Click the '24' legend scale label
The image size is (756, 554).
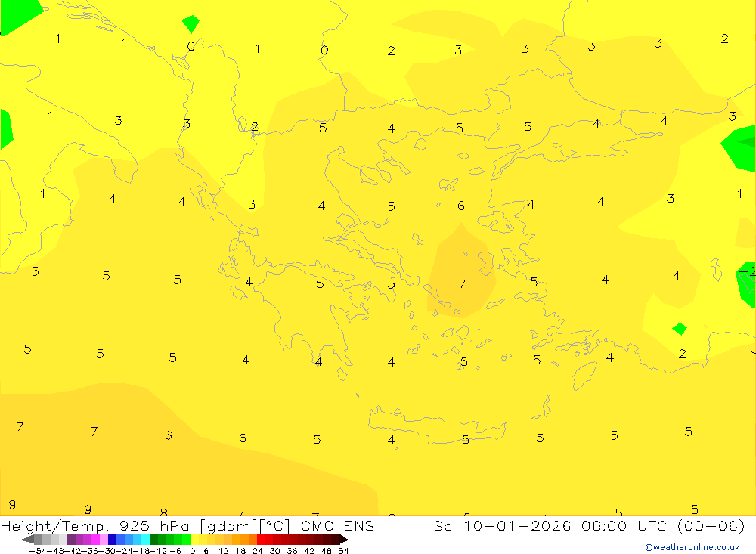(258, 551)
